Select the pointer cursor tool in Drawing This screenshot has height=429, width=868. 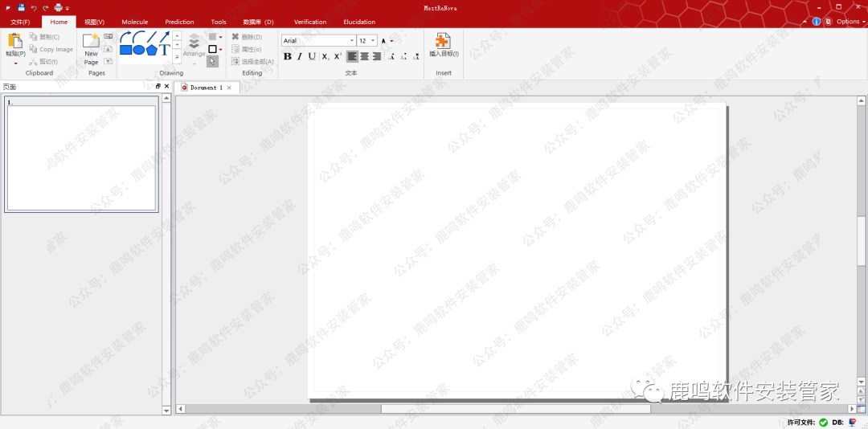pos(212,61)
